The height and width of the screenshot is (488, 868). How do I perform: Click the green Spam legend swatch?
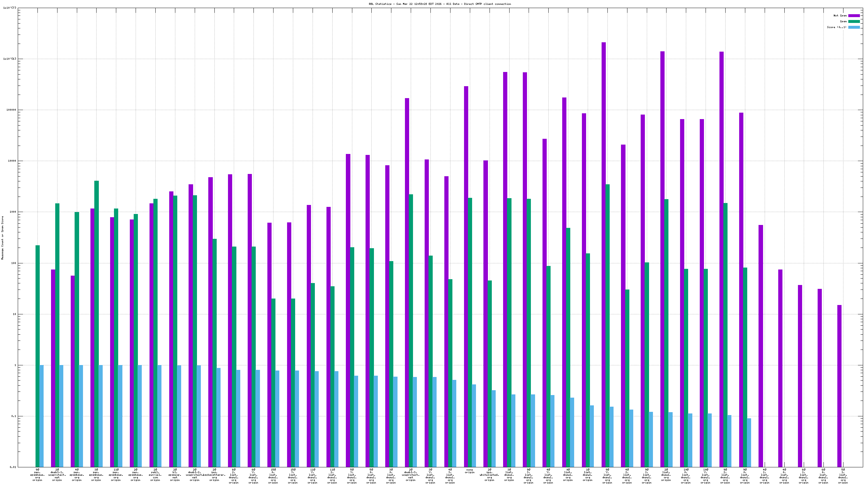coord(854,21)
